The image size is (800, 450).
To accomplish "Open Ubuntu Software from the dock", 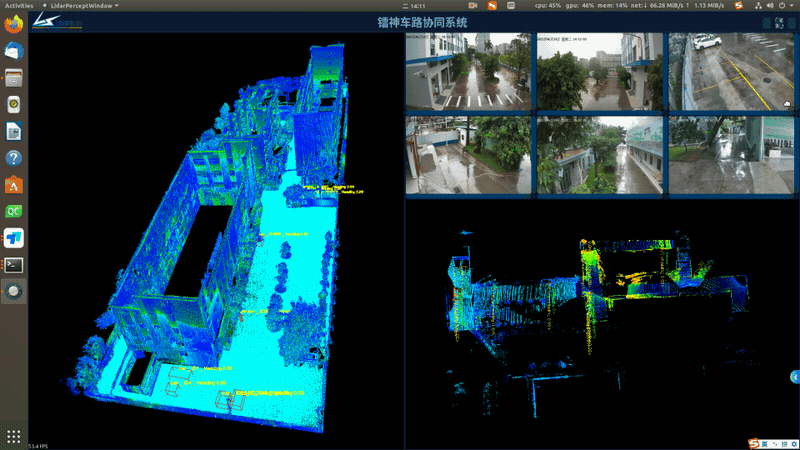I will 14,185.
